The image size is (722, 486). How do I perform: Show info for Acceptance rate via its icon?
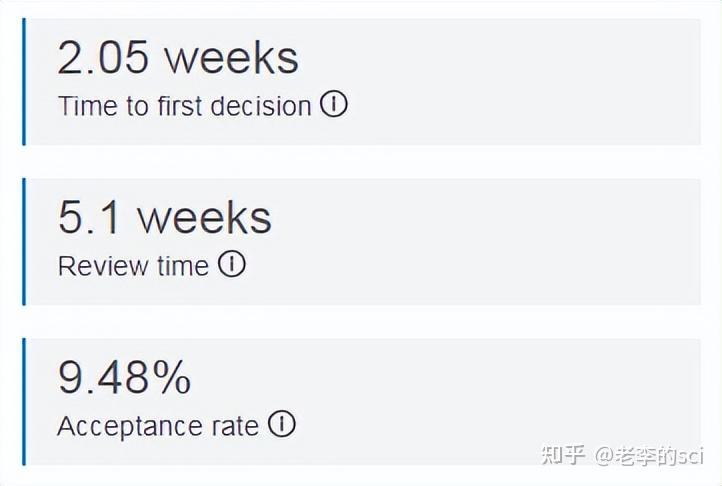coord(282,424)
